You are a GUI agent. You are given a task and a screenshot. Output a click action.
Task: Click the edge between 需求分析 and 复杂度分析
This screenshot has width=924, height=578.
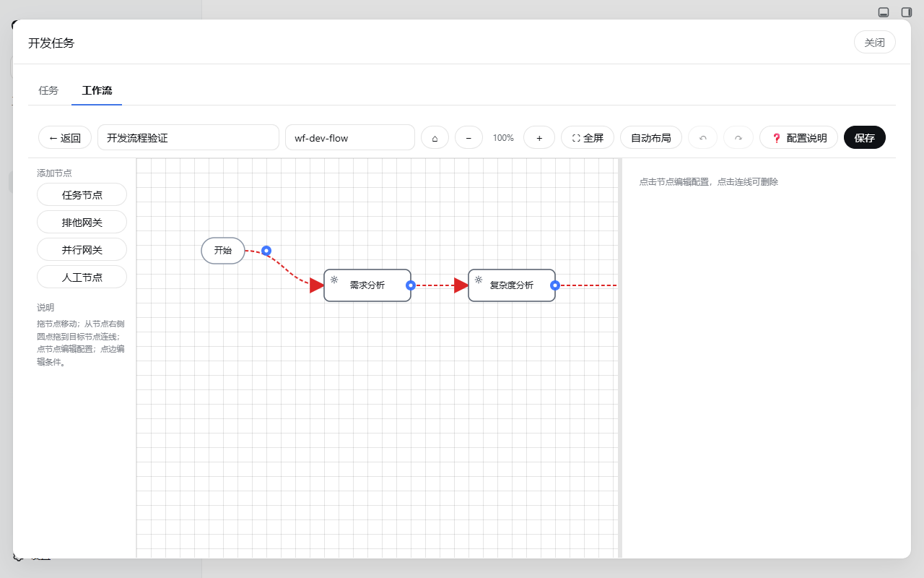tap(440, 285)
